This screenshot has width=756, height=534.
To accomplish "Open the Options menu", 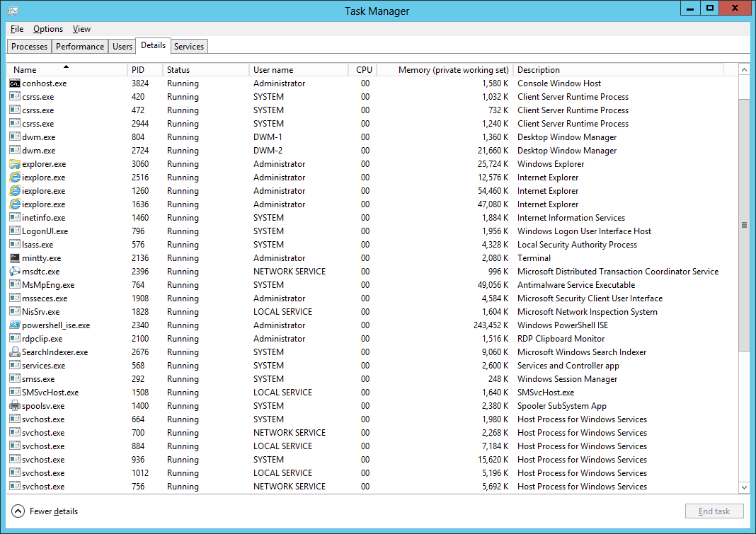I will tap(48, 29).
